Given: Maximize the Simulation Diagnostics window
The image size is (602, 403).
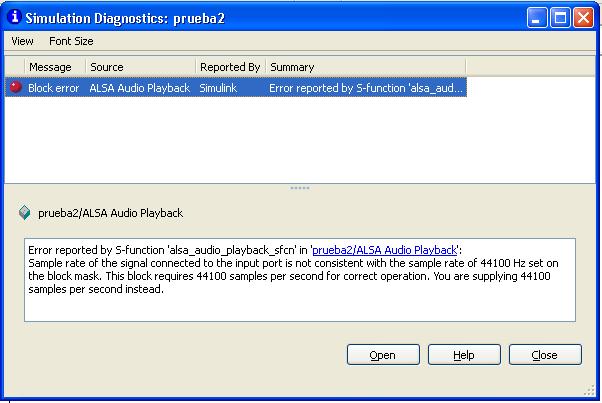Looking at the screenshot, I should click(x=560, y=18).
